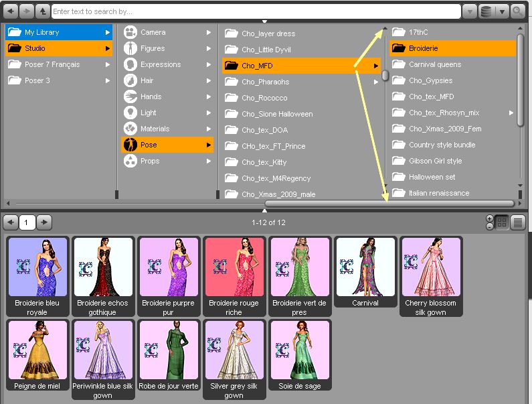Viewport: 532px width, 404px height.
Task: Go to previous thumbnail page
Action: [x=11, y=222]
